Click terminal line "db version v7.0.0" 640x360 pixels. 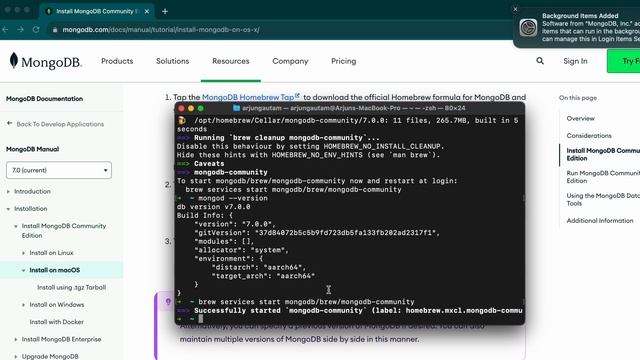213,207
